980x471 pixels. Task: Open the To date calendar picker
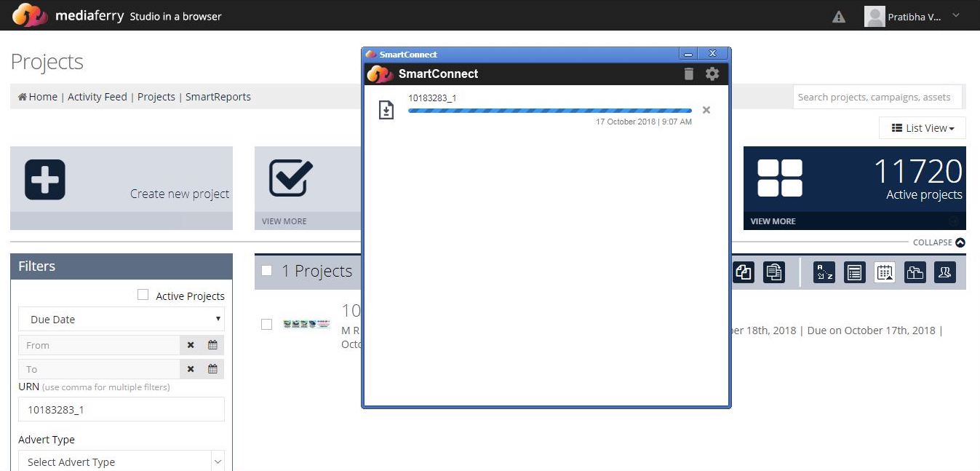[212, 369]
